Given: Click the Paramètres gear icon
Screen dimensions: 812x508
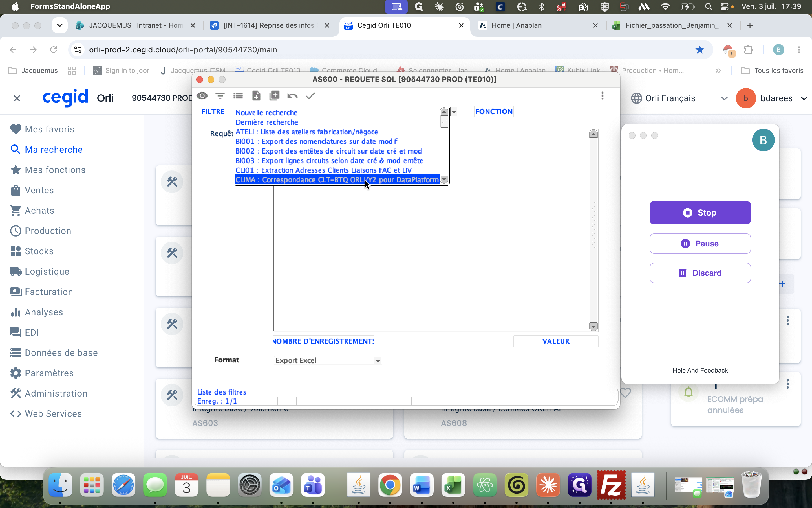Looking at the screenshot, I should 16,373.
